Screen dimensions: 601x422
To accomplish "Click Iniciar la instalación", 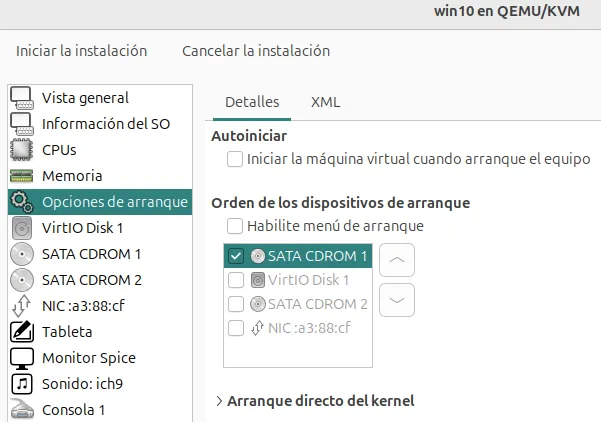I will (x=82, y=51).
